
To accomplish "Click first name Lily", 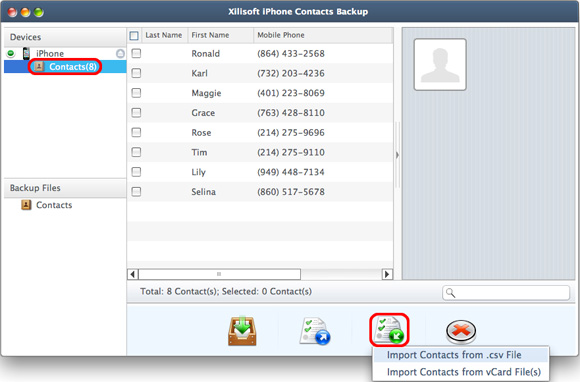I will [198, 172].
